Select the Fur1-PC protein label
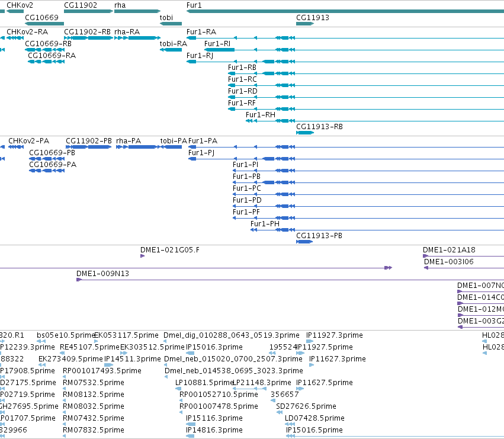Screen dimensions: 504x439 click(x=247, y=188)
